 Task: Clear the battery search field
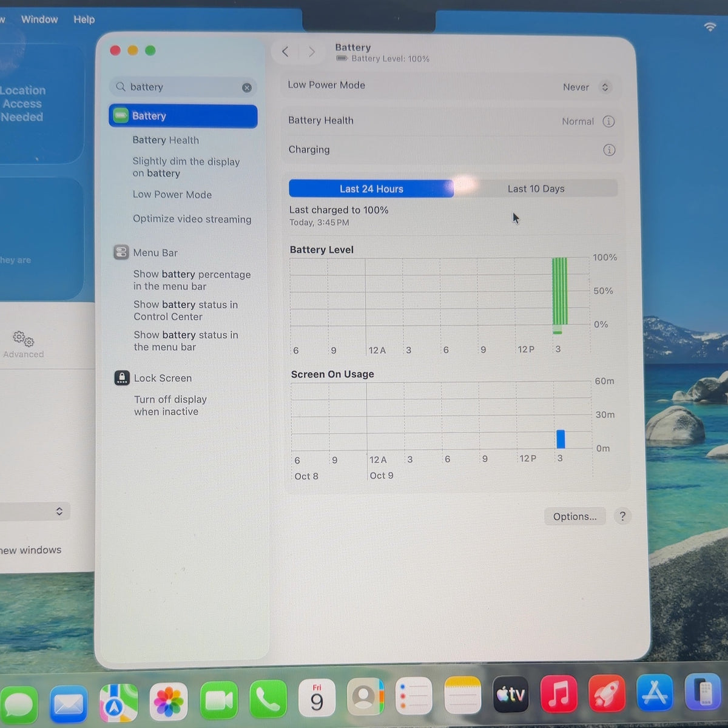[247, 87]
